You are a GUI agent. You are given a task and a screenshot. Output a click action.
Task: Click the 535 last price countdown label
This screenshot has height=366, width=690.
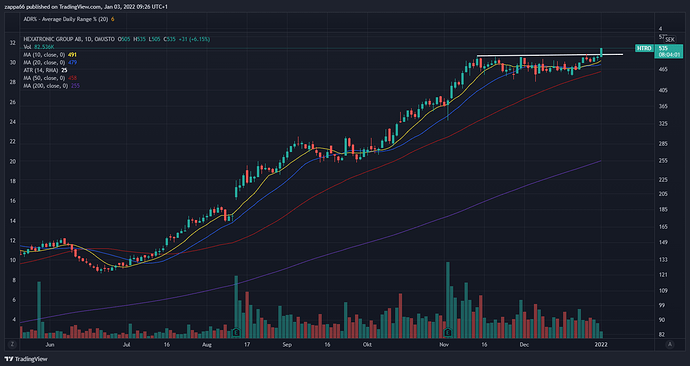(x=669, y=51)
